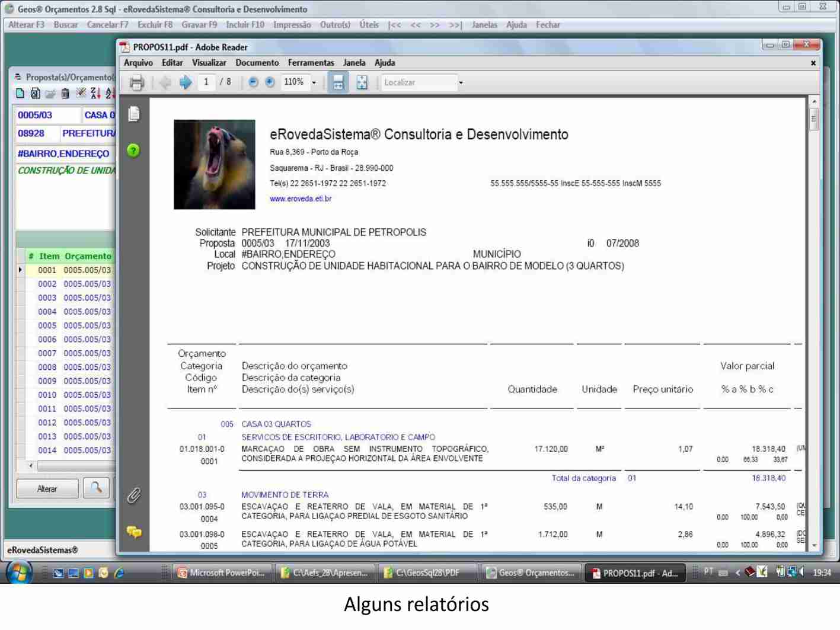Click the mandrill logo image in the PDF
840x630 pixels.
[x=215, y=164]
